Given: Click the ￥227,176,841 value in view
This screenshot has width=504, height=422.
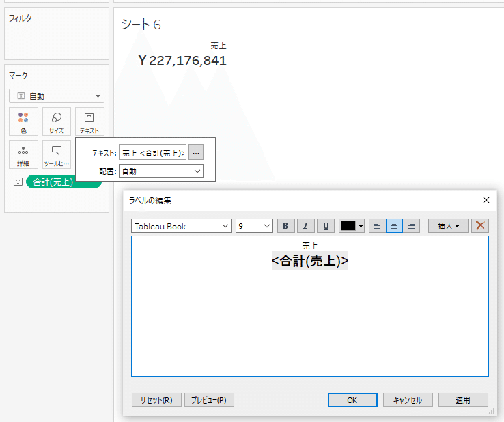Looking at the screenshot, I should click(x=182, y=60).
